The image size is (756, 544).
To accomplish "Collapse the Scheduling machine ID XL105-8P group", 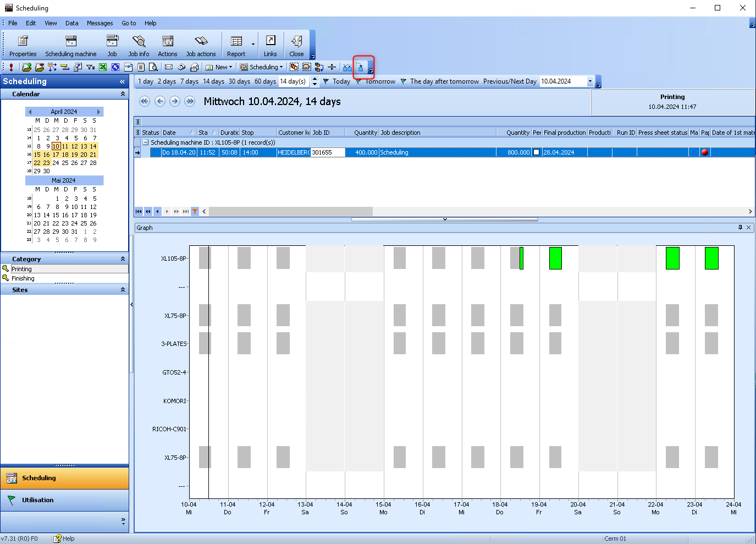I will point(146,142).
